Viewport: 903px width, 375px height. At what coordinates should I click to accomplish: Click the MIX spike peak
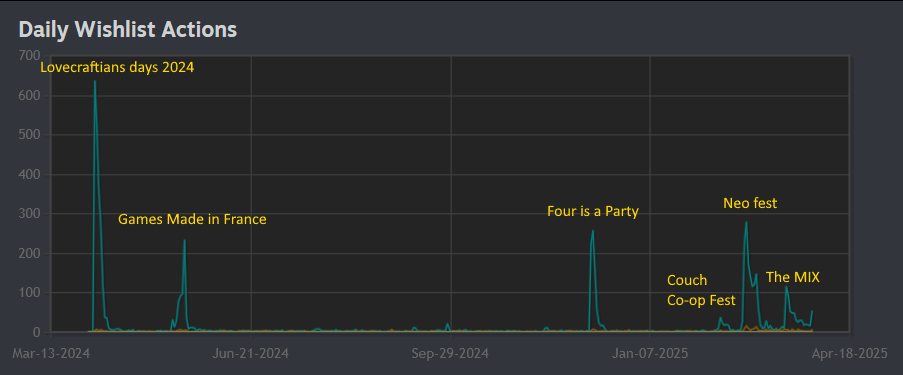click(786, 287)
